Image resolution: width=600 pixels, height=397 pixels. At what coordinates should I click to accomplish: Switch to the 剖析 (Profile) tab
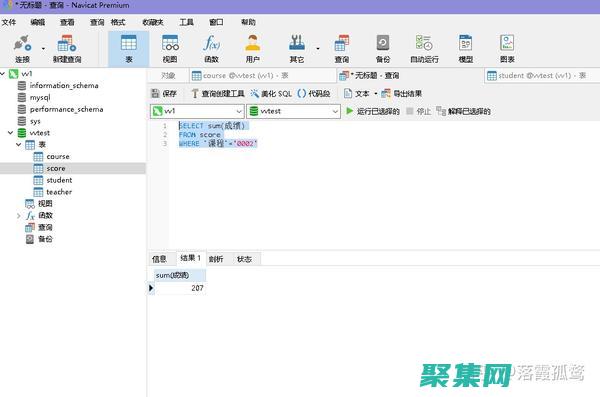point(216,259)
